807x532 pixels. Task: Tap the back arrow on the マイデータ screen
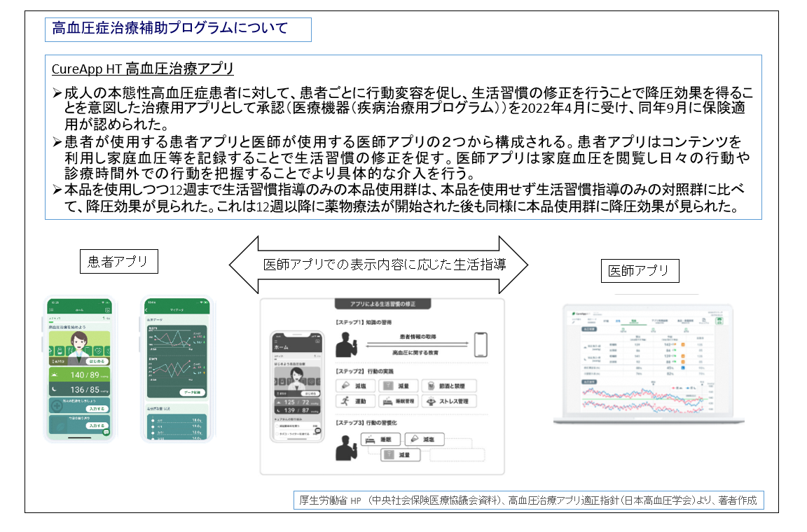[146, 309]
